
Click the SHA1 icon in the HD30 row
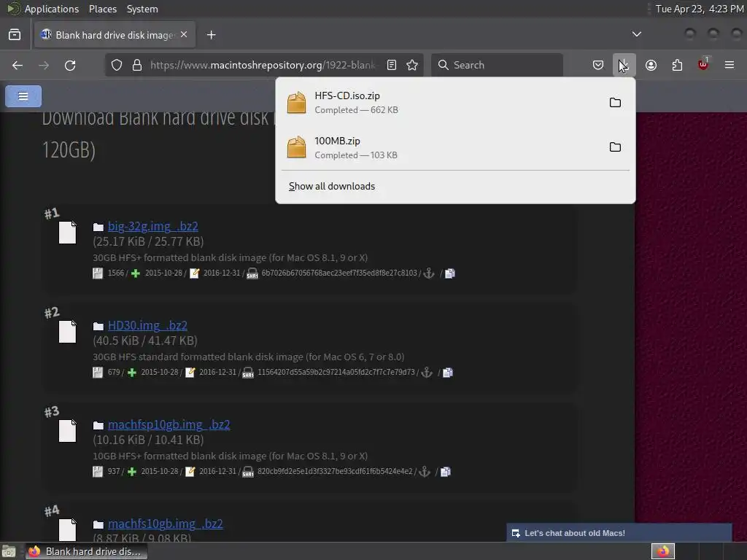[248, 373]
